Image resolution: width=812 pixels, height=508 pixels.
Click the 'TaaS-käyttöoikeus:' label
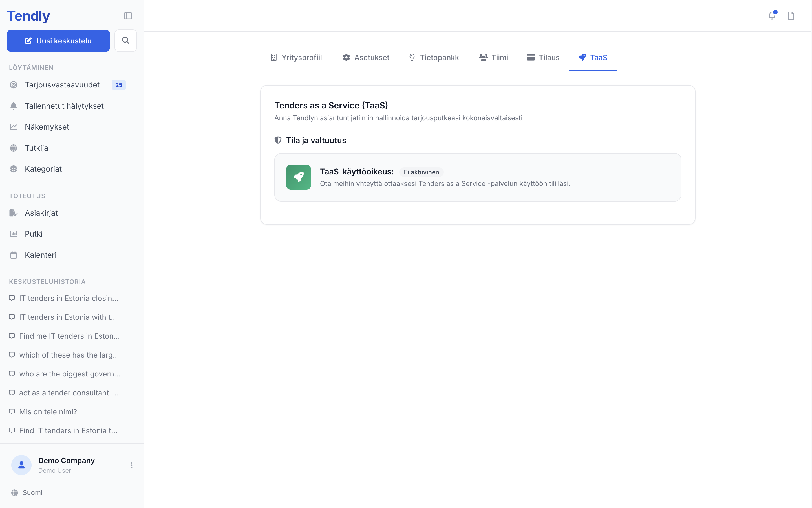pyautogui.click(x=357, y=172)
